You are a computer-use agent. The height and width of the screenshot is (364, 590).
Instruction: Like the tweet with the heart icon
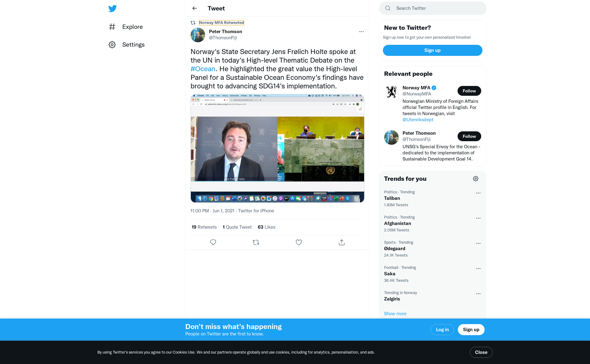click(299, 242)
